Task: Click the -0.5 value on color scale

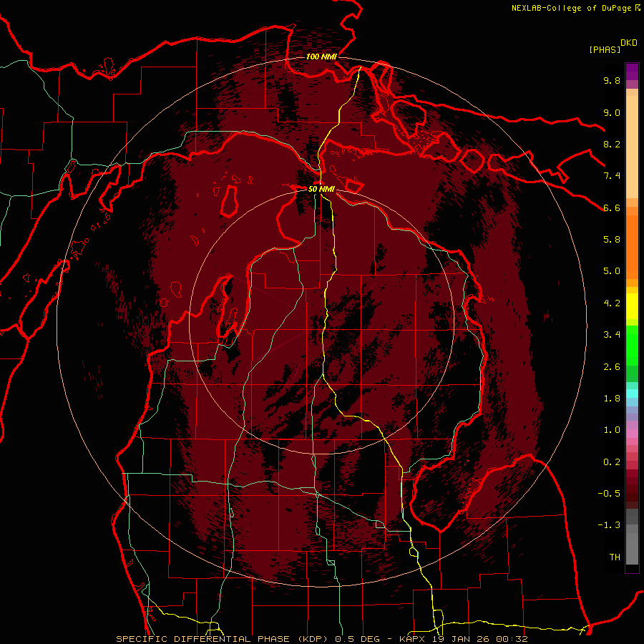Action: (x=609, y=494)
